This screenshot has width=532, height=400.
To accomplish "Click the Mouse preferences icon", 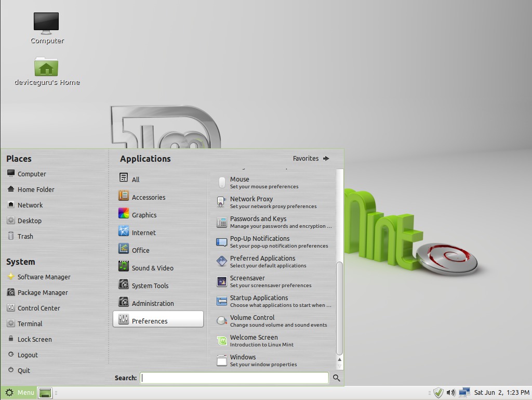I will pos(222,183).
